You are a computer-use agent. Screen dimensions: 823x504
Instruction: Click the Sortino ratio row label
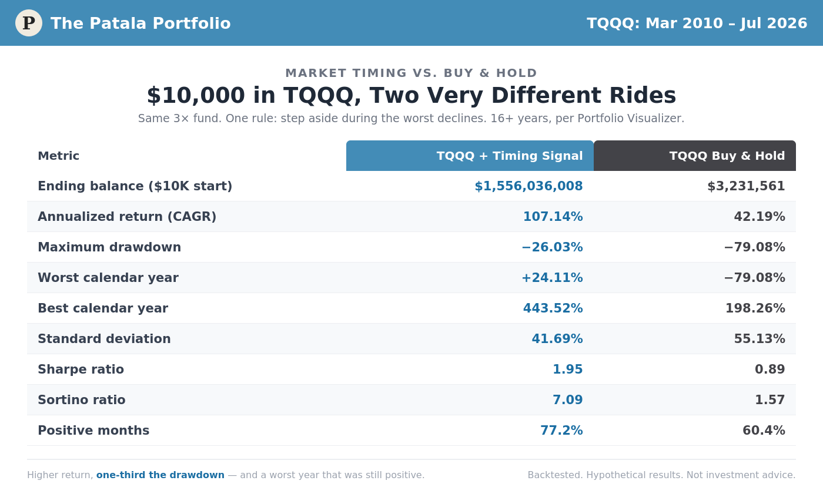point(82,400)
